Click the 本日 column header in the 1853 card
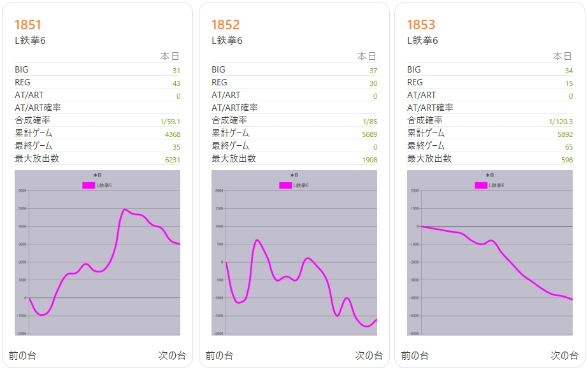Image resolution: width=588 pixels, height=370 pixels. 563,57
